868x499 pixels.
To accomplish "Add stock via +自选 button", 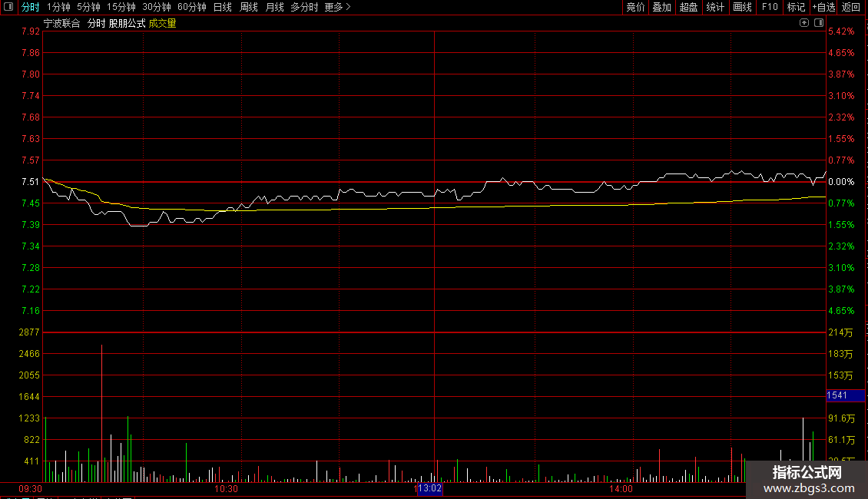I will 823,7.
